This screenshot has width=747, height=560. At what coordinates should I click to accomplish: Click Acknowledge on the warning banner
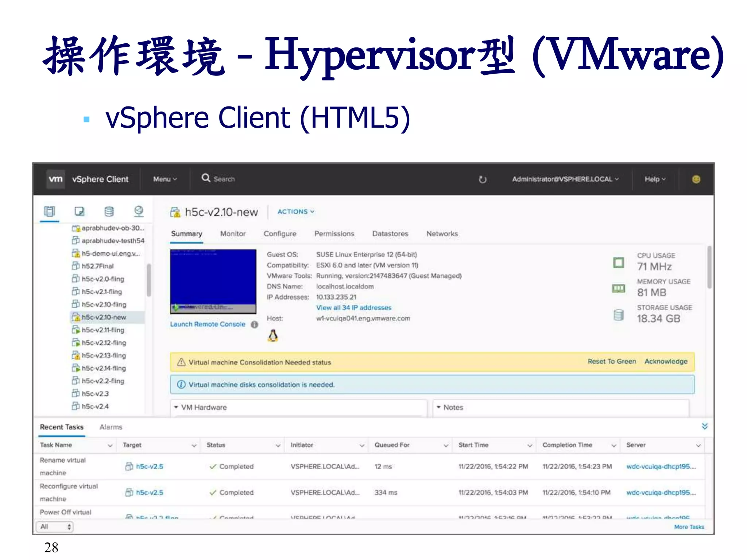click(666, 361)
